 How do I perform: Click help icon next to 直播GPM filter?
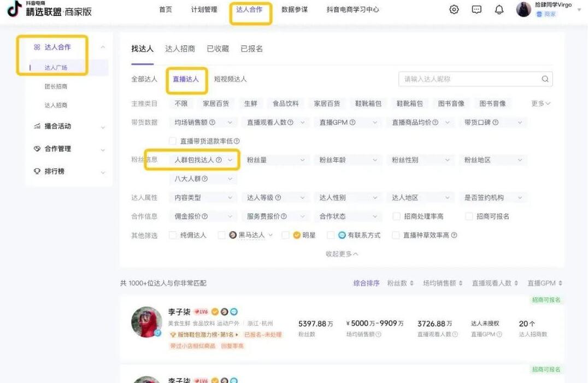pos(352,122)
